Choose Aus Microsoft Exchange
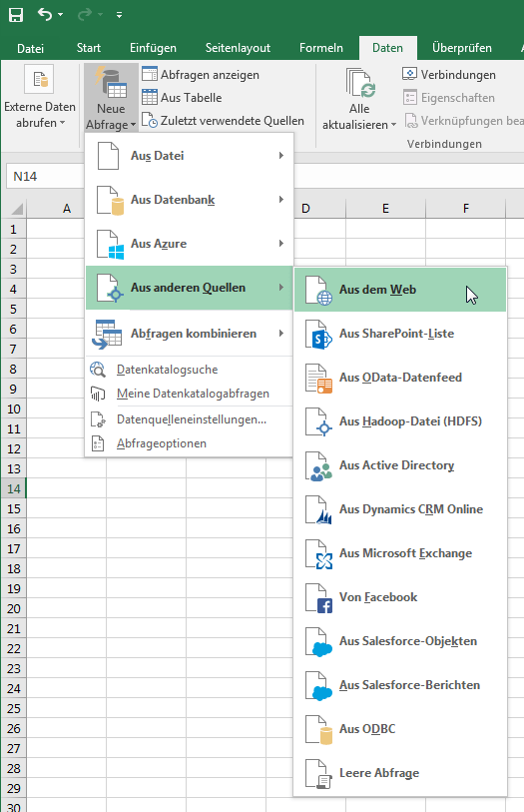The image size is (524, 812). coord(400,553)
